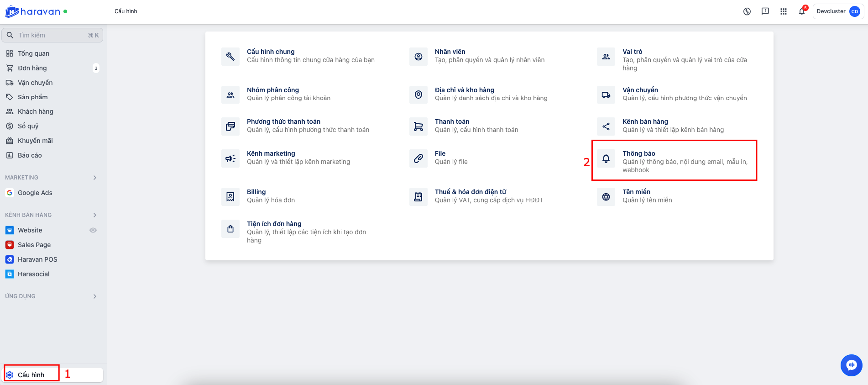The width and height of the screenshot is (868, 385).
Task: Open the chat support bubble button
Action: click(x=851, y=365)
